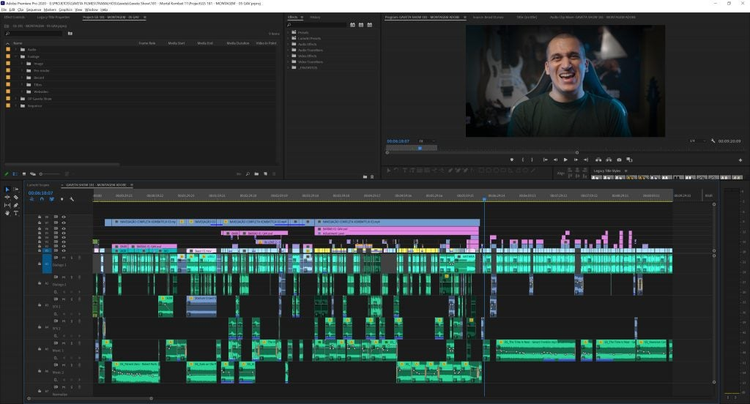The image size is (750, 404).
Task: Lock the Dialogo 1 track
Action: 40,264
